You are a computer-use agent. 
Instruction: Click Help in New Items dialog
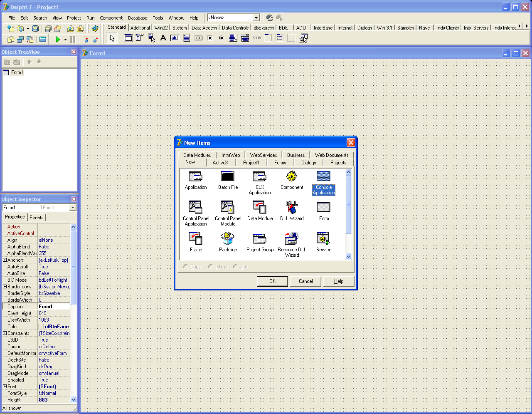pos(339,281)
